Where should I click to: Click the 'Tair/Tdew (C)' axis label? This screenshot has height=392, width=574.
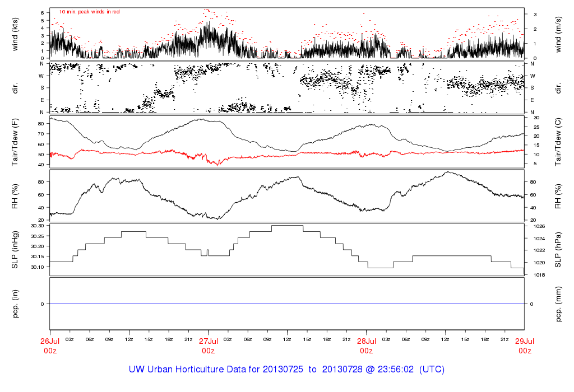pos(558,142)
